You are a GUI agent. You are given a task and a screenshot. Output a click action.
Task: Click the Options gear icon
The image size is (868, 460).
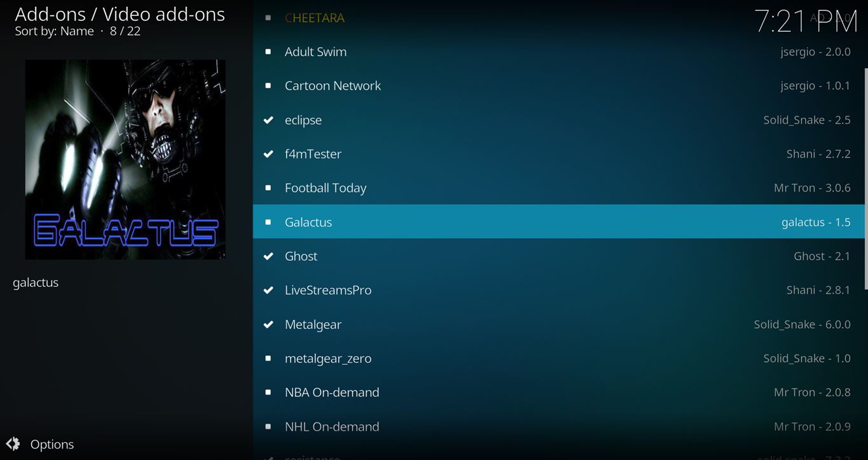point(13,444)
